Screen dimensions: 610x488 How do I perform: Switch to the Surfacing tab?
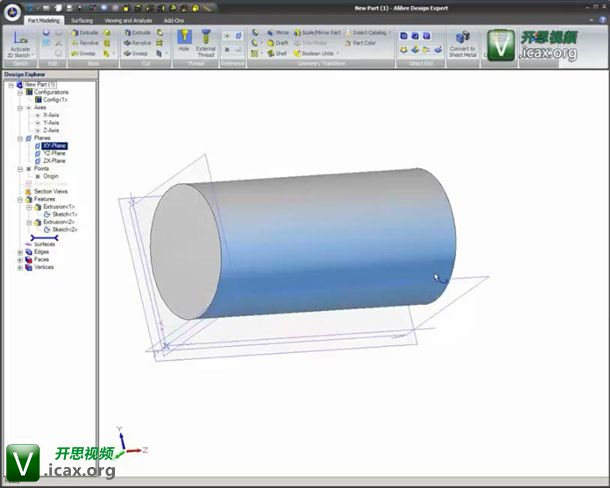click(82, 21)
